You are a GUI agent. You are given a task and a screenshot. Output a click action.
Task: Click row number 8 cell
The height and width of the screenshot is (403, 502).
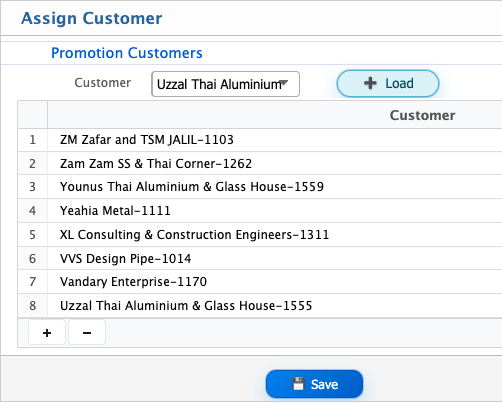tap(32, 306)
